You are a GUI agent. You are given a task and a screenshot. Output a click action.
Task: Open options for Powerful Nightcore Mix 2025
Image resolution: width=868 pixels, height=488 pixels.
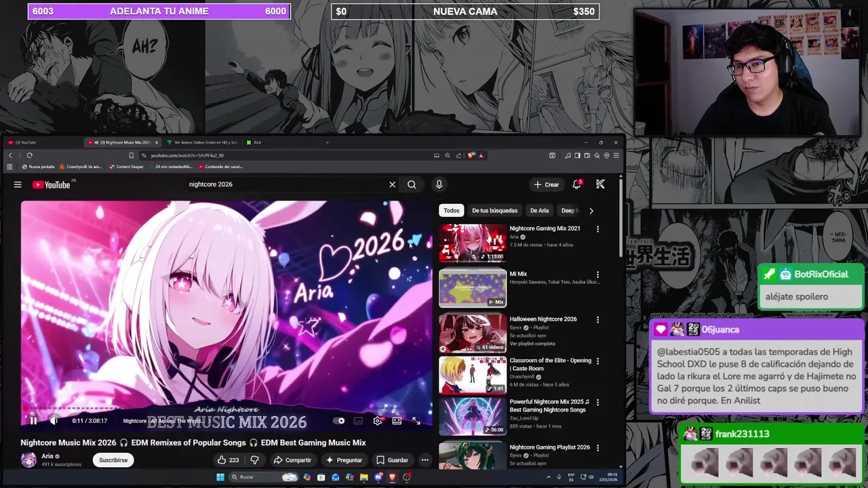[597, 403]
